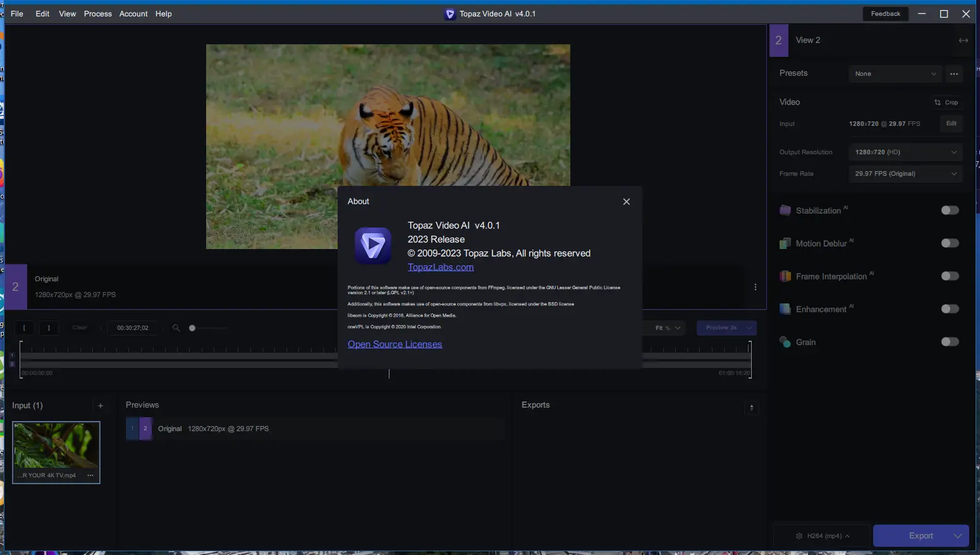Image resolution: width=980 pixels, height=555 pixels.
Task: Open the Help menu
Action: pyautogui.click(x=164, y=14)
